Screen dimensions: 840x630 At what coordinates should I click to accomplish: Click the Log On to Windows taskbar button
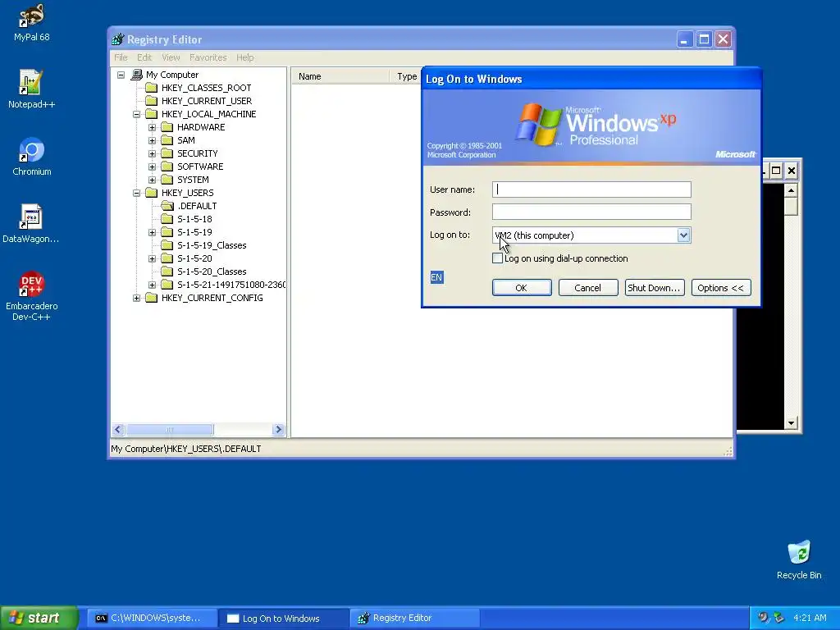pyautogui.click(x=283, y=618)
